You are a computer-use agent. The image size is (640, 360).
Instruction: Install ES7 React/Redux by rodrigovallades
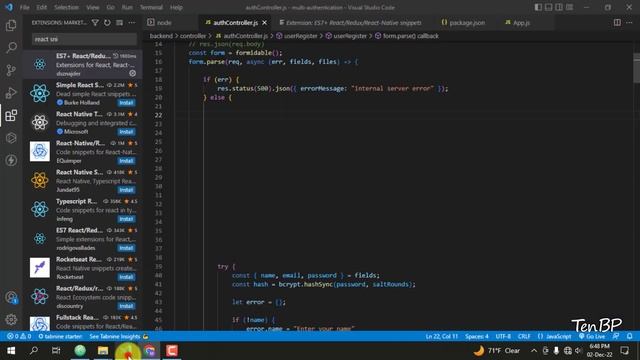pos(126,248)
